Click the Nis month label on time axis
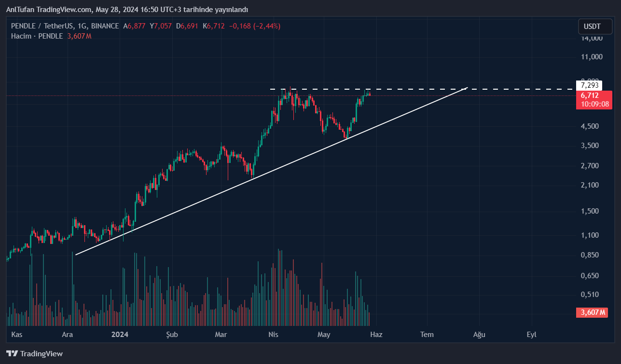This screenshot has height=364, width=621. coord(274,334)
